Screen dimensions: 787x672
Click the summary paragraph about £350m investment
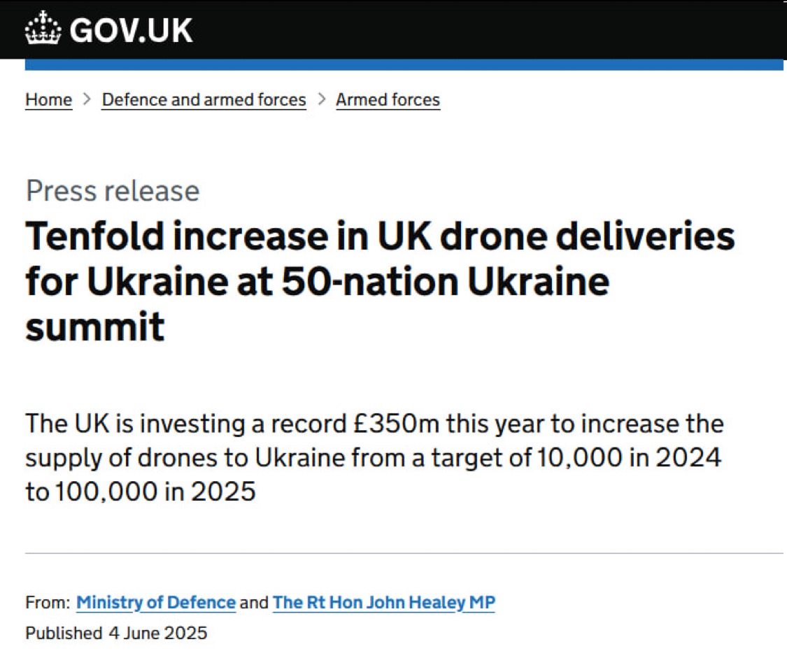click(x=374, y=457)
